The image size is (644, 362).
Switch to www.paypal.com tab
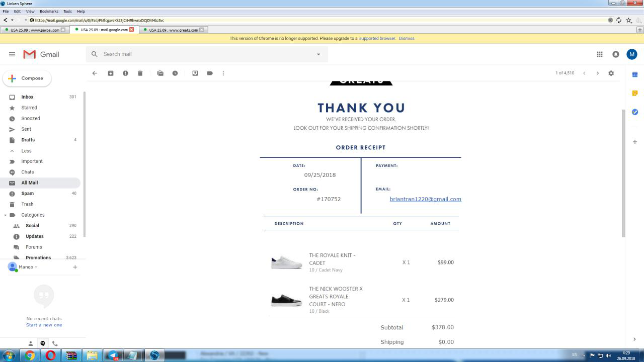(35, 30)
